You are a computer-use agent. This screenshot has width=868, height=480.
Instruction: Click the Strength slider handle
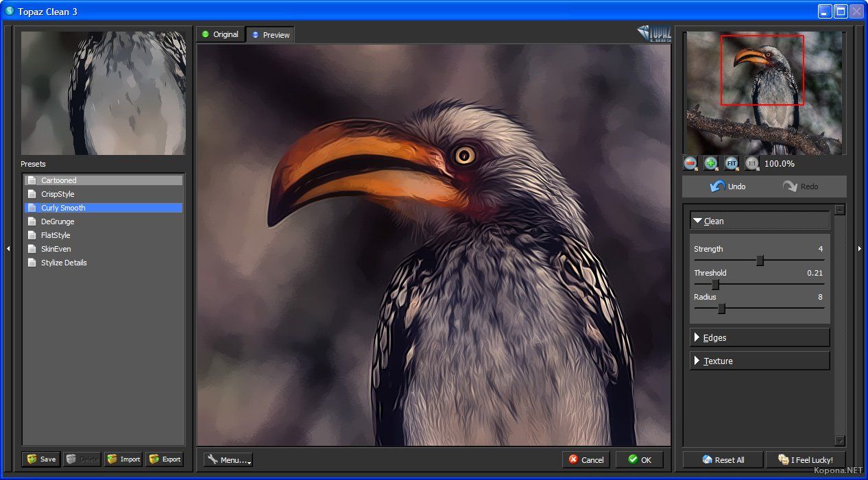[x=760, y=261]
